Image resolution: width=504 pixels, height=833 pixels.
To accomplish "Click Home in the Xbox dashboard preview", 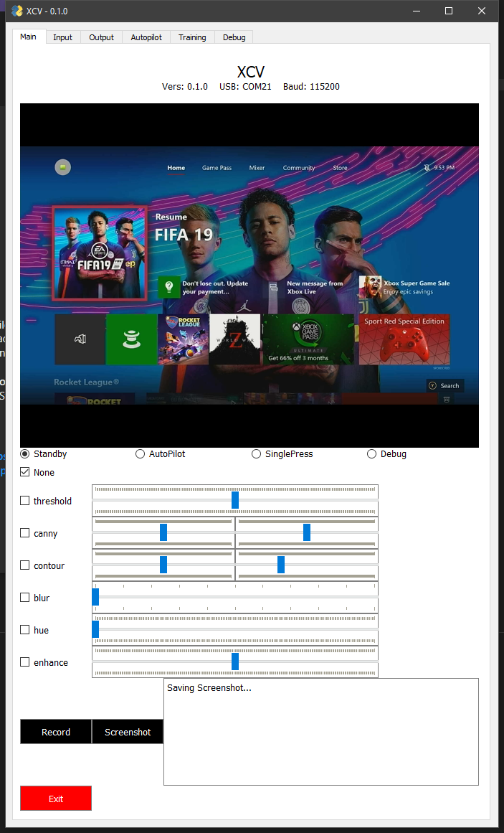I will click(x=176, y=168).
